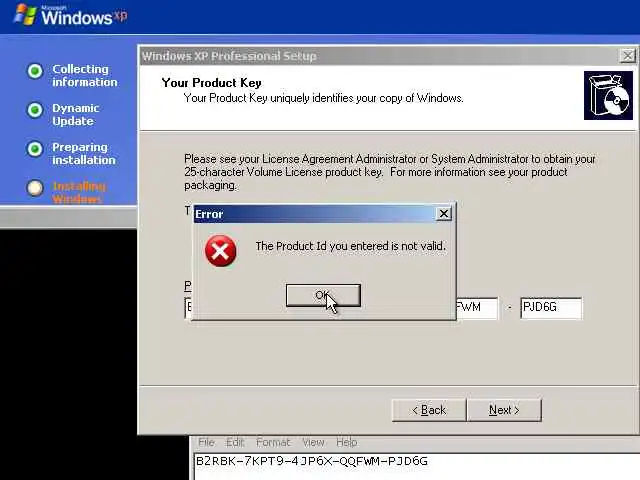The width and height of the screenshot is (640, 480).
Task: Click the product key field containing PJD6G
Action: tap(551, 308)
